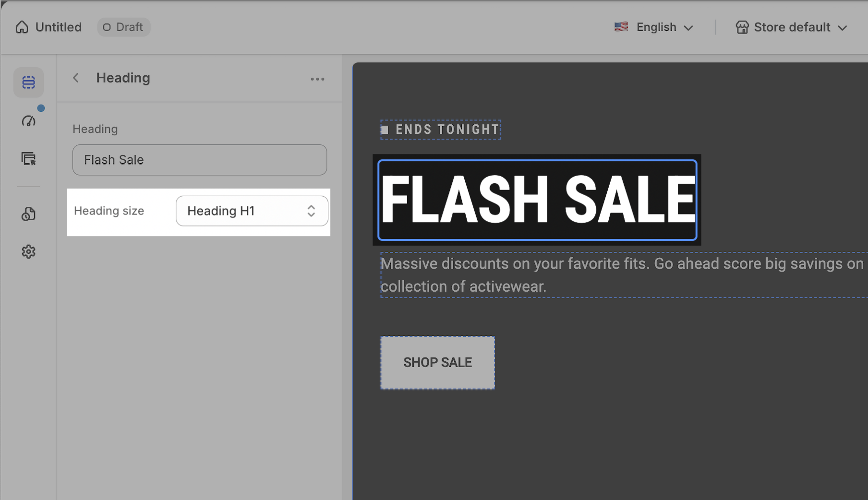Click the store icon next to Store default

click(x=742, y=27)
